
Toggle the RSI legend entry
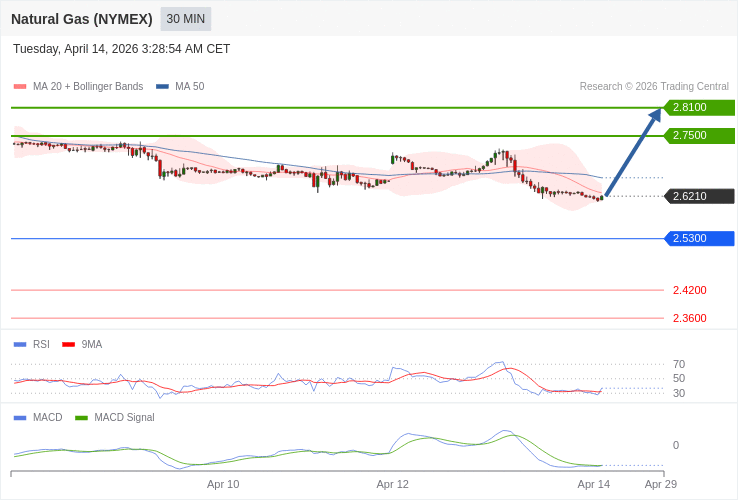tap(41, 344)
